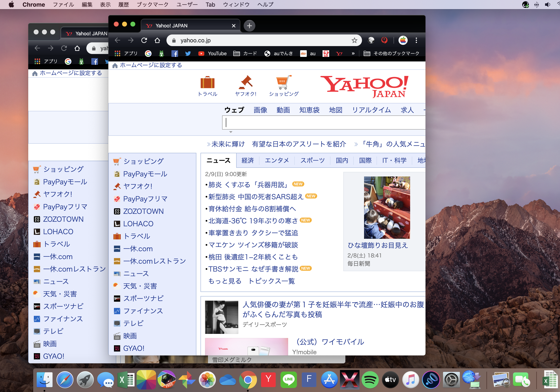Open the Facebook bookmark in the front window
The height and width of the screenshot is (392, 560).
[x=175, y=53]
